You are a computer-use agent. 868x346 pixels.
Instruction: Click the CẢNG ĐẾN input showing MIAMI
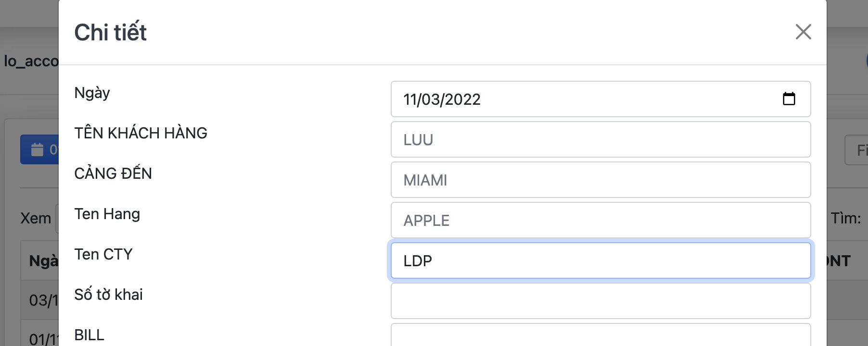(x=600, y=180)
